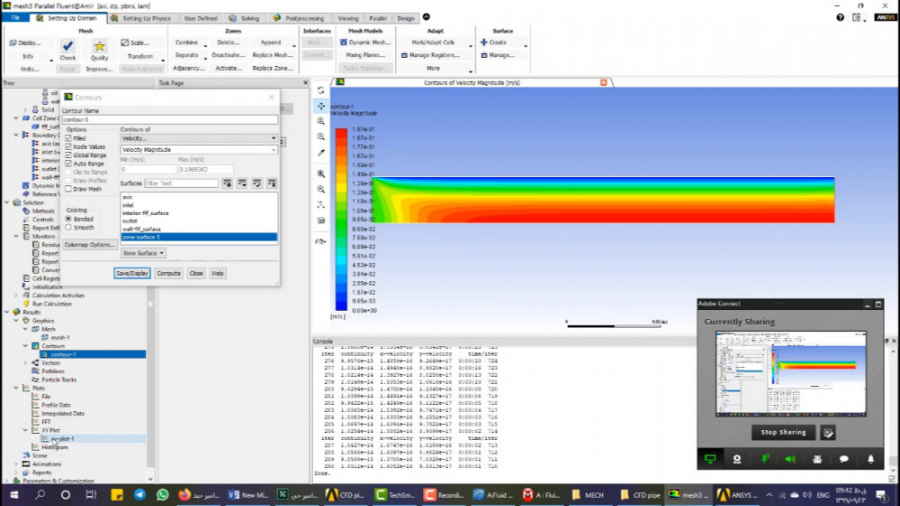This screenshot has height=506, width=900.
Task: Expand the Animations tree node
Action: 17,464
